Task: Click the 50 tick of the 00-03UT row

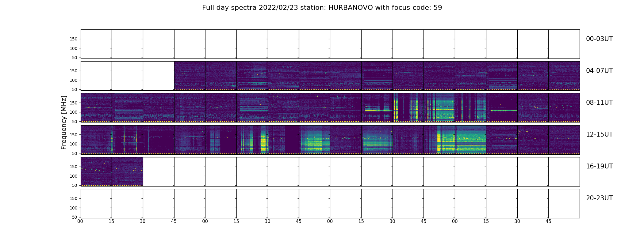Action: coord(75,58)
